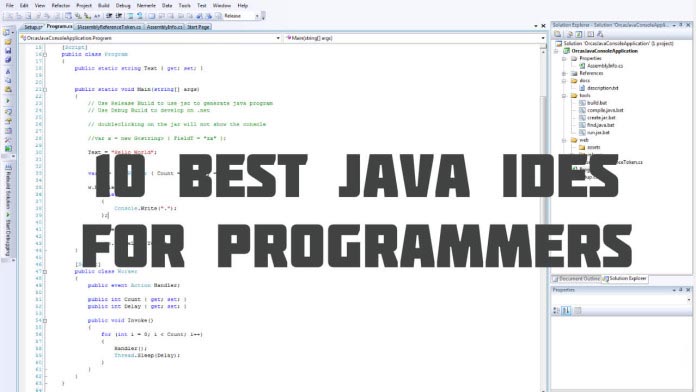Toggle auto-hide pin on Properties panel
Image resolution: width=696 pixels, height=392 pixels.
pos(680,290)
